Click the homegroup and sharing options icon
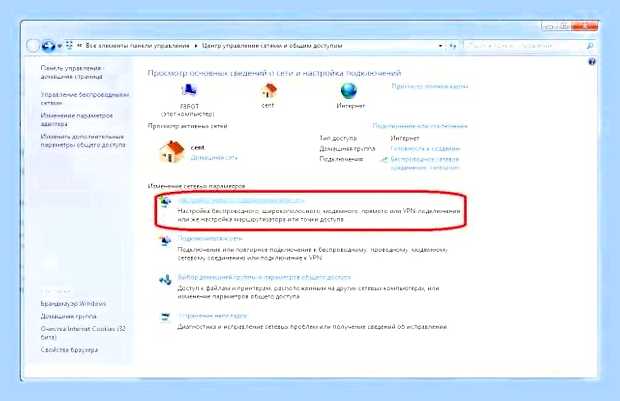 (x=166, y=280)
